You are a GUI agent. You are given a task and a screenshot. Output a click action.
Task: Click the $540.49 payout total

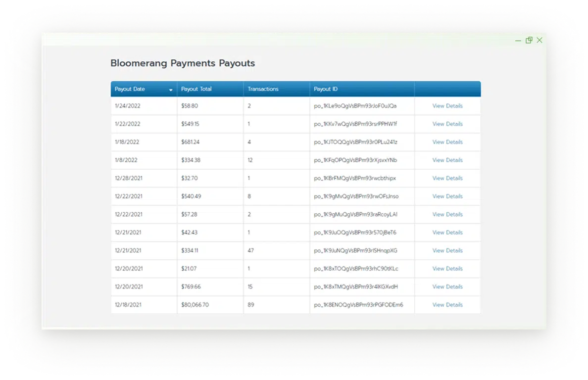point(191,196)
